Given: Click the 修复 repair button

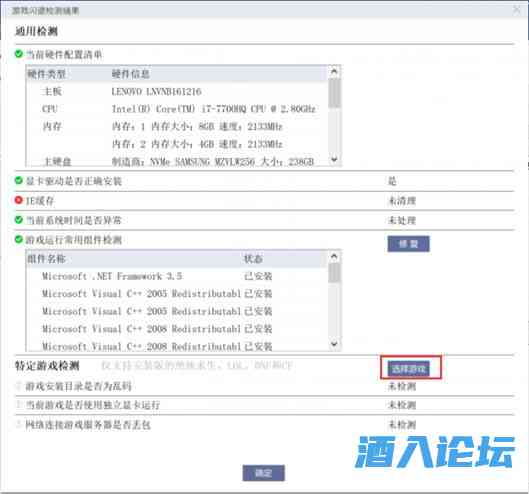Looking at the screenshot, I should pyautogui.click(x=409, y=244).
